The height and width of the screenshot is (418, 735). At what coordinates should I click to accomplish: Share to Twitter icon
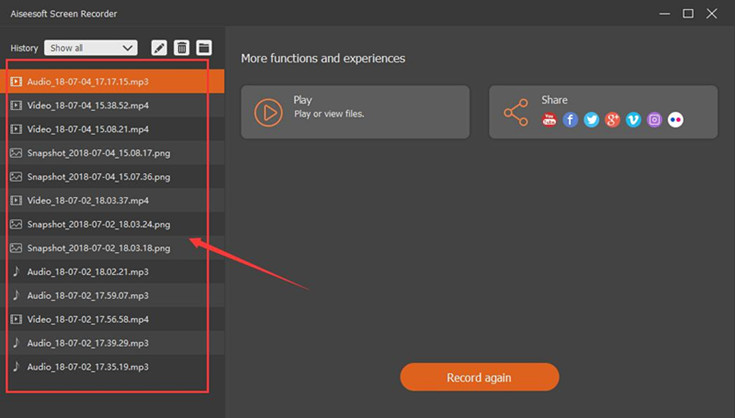(591, 120)
